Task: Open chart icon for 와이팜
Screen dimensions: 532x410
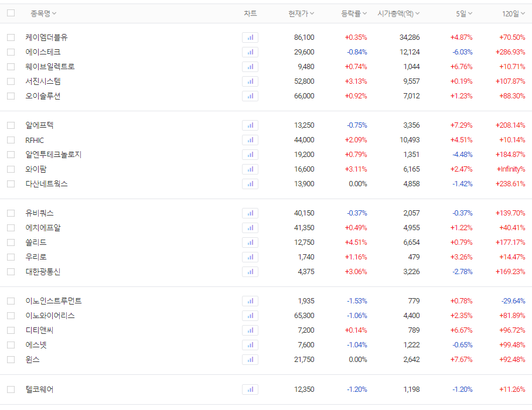Action: (x=250, y=169)
